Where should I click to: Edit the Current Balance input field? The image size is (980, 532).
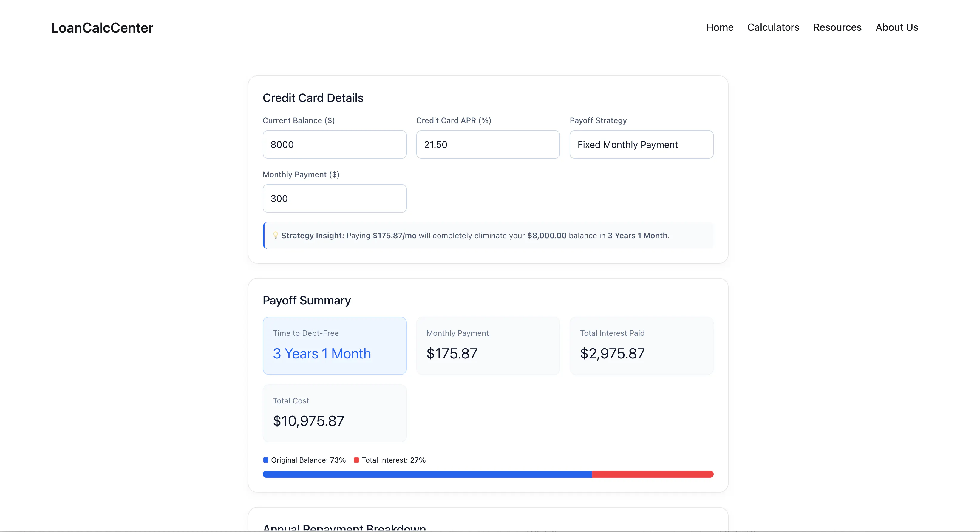coord(334,145)
